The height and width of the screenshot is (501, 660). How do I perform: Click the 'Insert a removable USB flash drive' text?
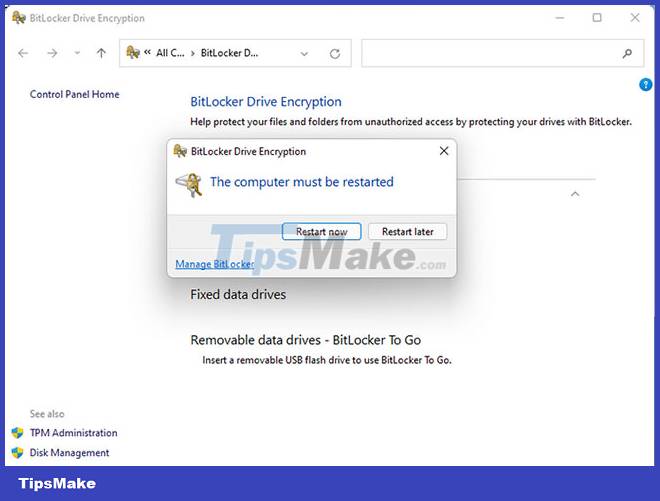[x=327, y=360]
